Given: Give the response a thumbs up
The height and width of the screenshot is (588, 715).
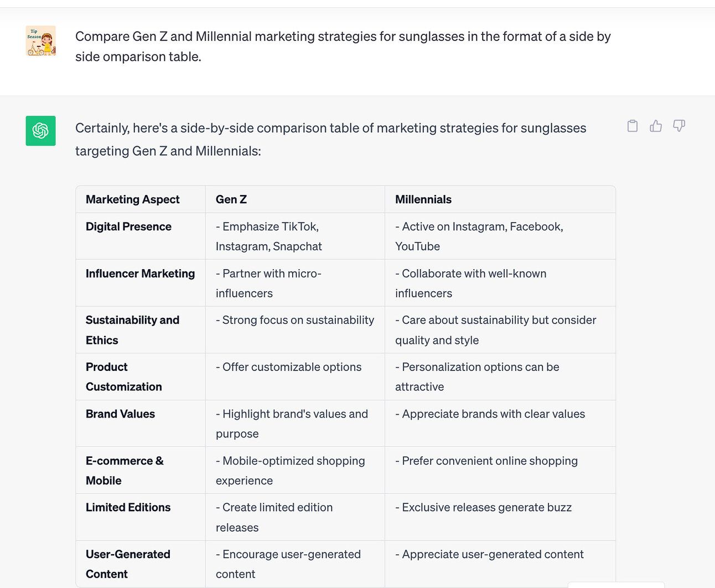Looking at the screenshot, I should click(x=656, y=126).
